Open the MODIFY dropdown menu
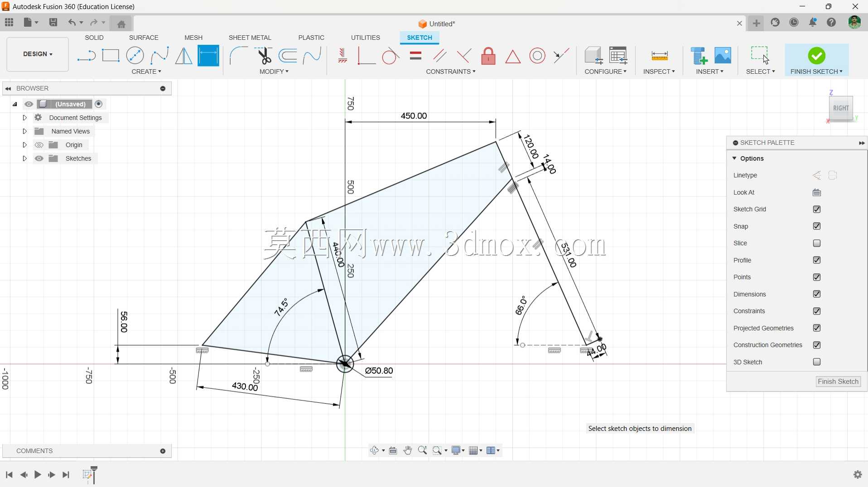This screenshot has width=868, height=487. [274, 72]
